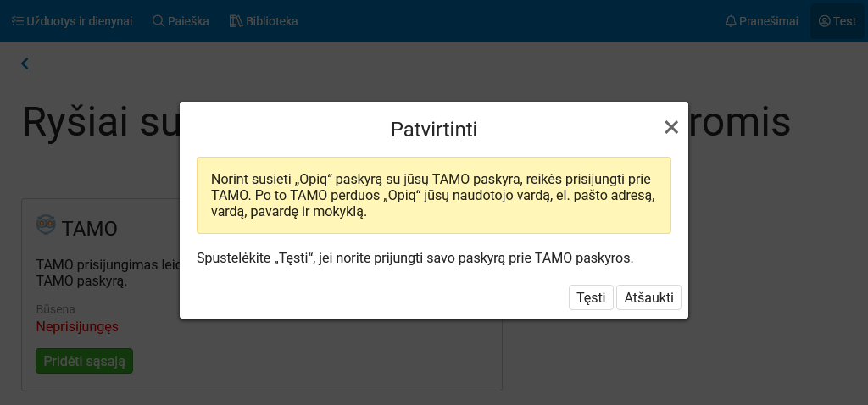868x405 pixels.
Task: Click the Patvirtinti dialog title
Action: tap(433, 130)
